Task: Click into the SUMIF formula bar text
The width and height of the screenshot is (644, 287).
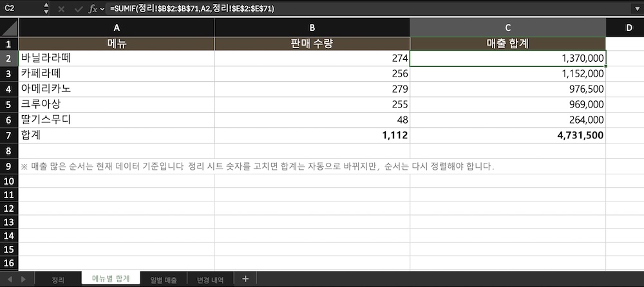Action: [192, 8]
